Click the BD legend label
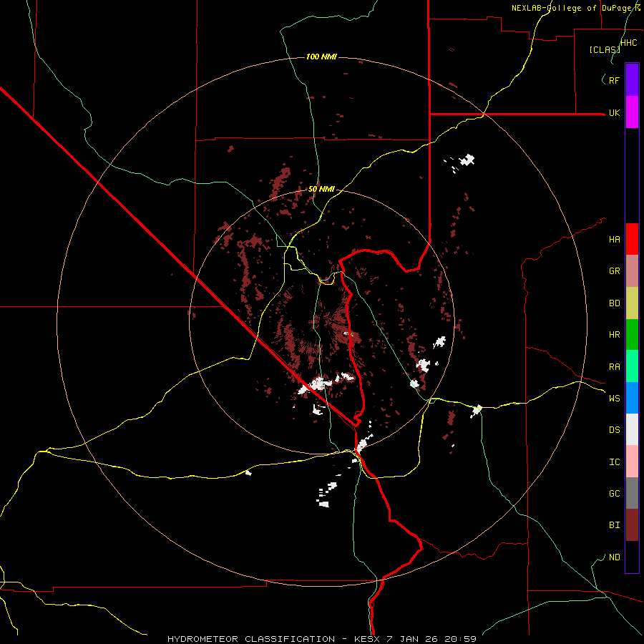 click(x=614, y=303)
